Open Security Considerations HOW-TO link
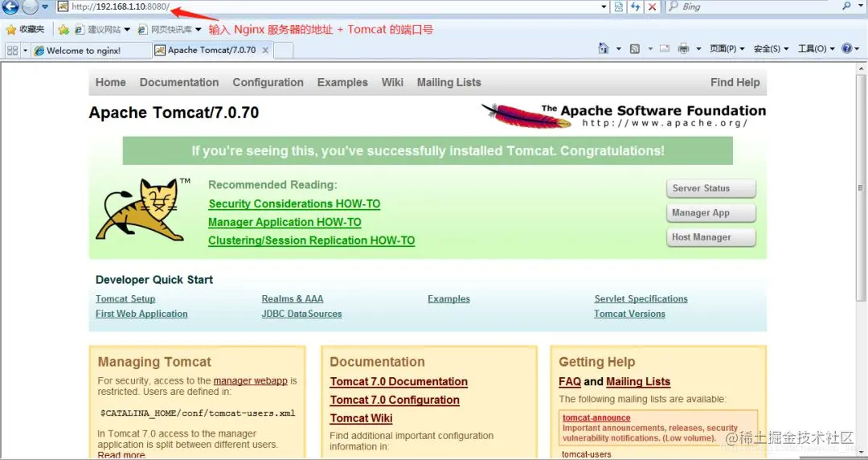Image resolution: width=868 pixels, height=460 pixels. click(294, 203)
